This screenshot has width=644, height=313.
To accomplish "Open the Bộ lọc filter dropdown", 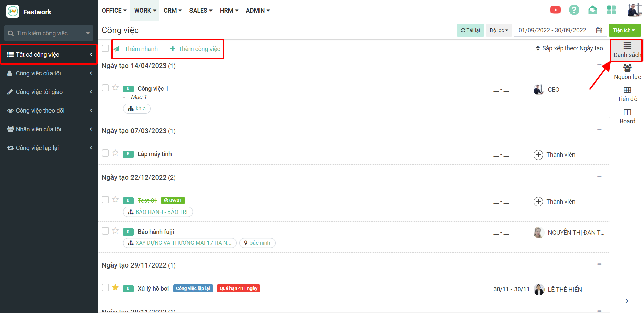I will click(499, 30).
